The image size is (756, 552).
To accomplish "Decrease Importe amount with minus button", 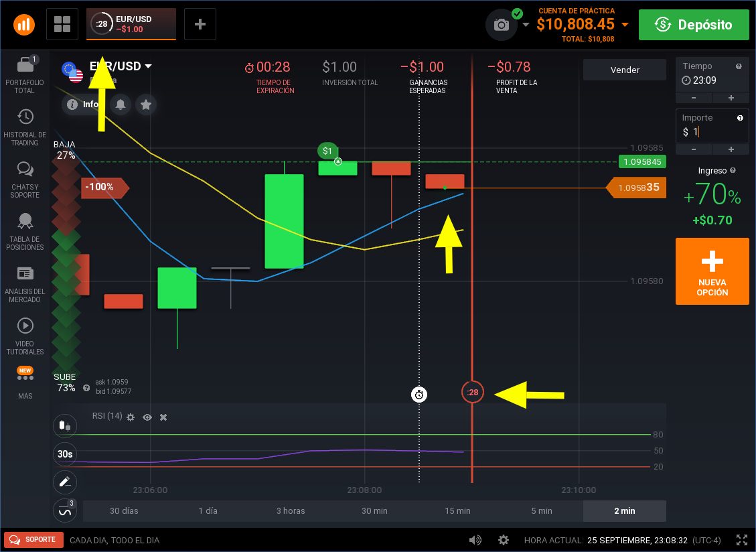I will [694, 149].
